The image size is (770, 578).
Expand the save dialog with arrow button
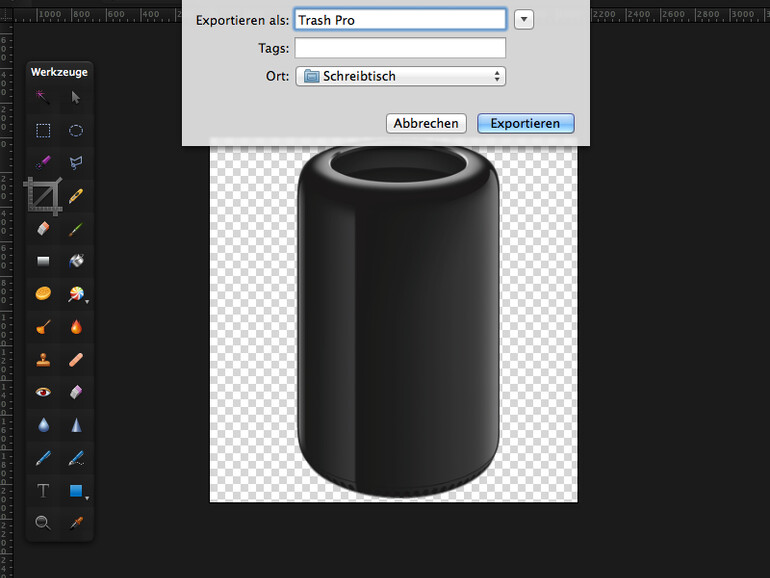click(x=524, y=20)
